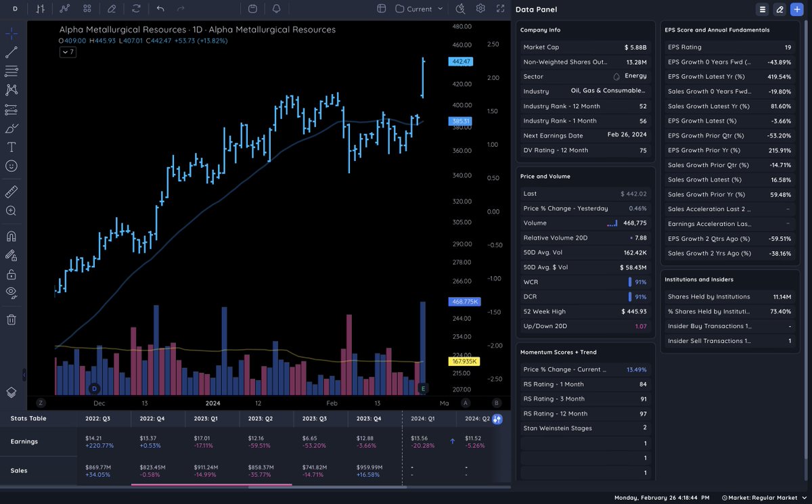Screen dimensions: 812x504
Task: Click the E earnings marker on timeline
Action: click(x=424, y=388)
